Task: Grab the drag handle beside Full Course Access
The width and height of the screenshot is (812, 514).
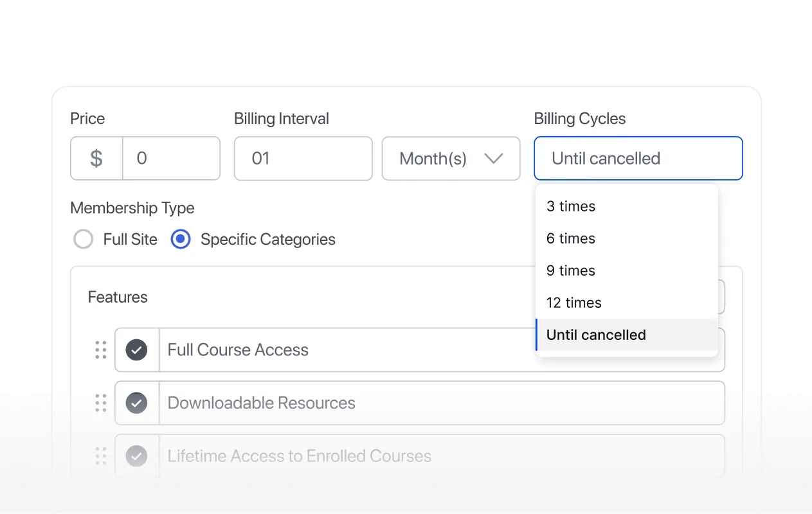Action: click(101, 350)
